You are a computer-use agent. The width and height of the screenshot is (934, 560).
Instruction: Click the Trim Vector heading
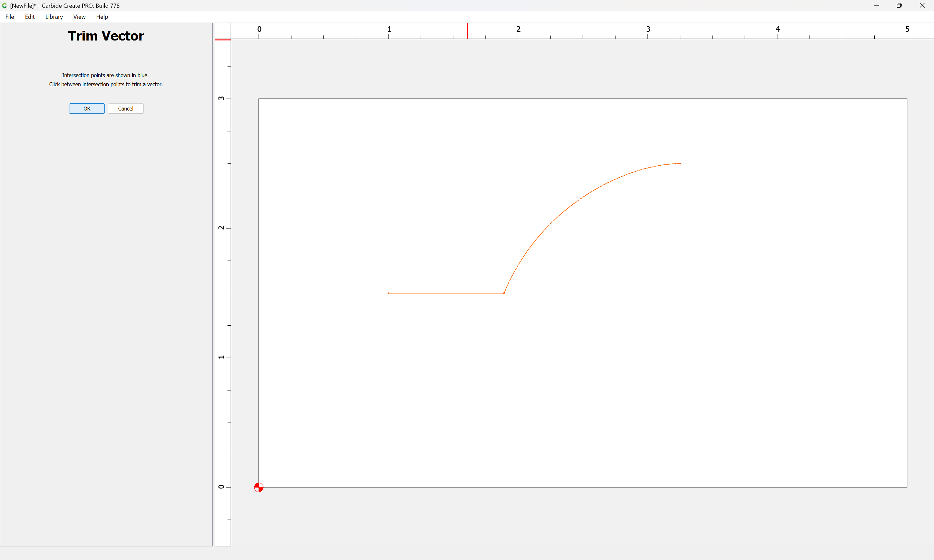tap(106, 36)
